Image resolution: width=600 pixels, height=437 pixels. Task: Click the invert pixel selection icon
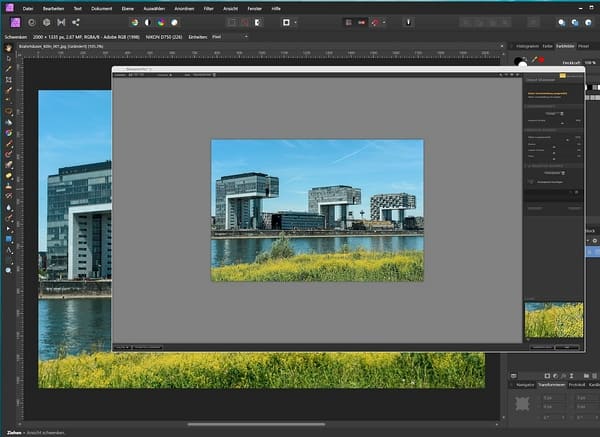[x=258, y=23]
